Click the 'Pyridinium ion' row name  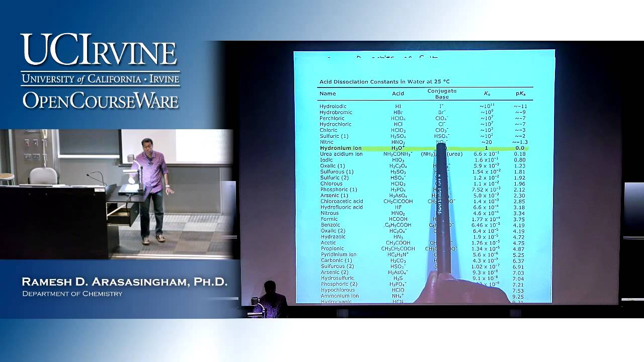click(x=339, y=254)
